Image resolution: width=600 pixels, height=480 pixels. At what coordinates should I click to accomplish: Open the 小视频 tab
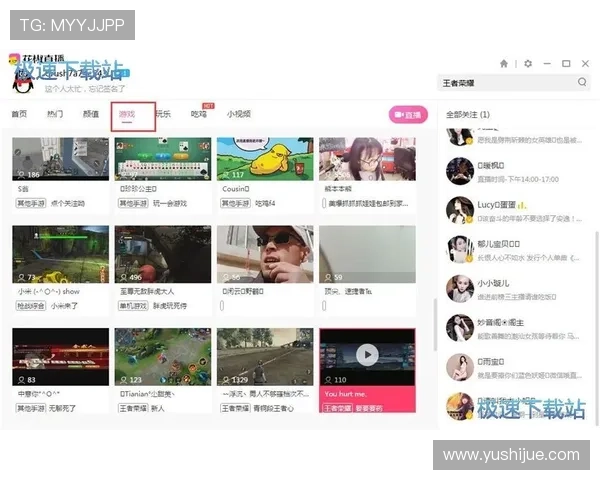(239, 114)
